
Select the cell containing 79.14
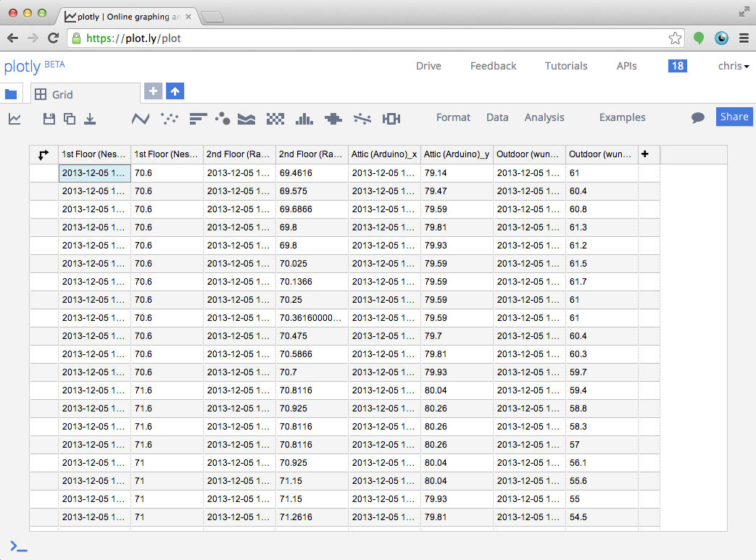457,173
